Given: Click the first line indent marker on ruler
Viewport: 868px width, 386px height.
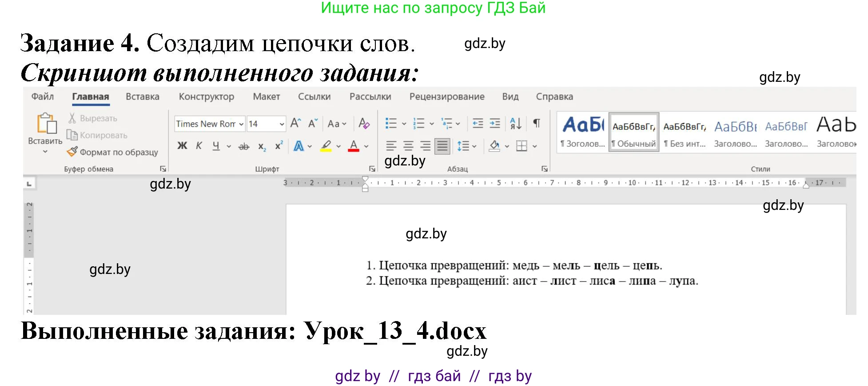Looking at the screenshot, I should [365, 179].
